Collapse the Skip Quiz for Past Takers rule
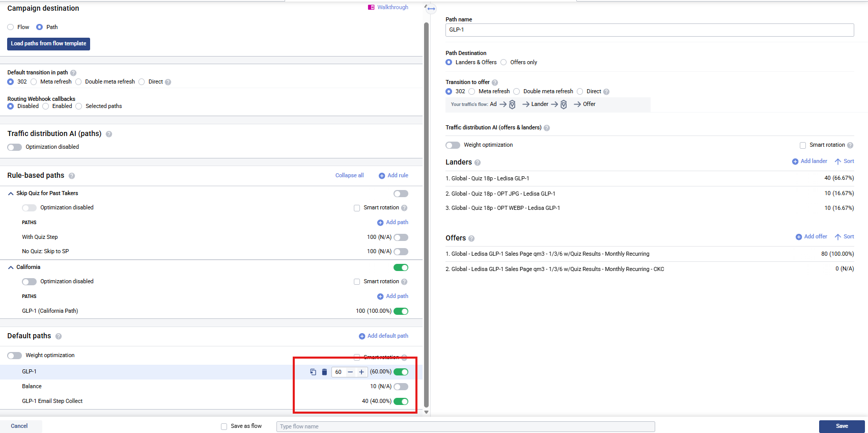868x433 pixels. pos(11,194)
